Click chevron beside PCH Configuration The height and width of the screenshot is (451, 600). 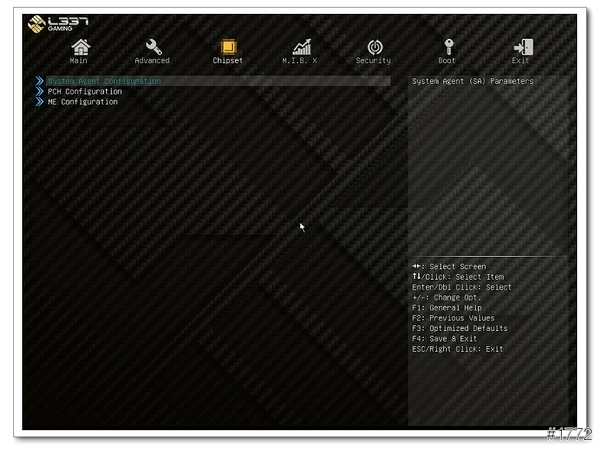(39, 91)
